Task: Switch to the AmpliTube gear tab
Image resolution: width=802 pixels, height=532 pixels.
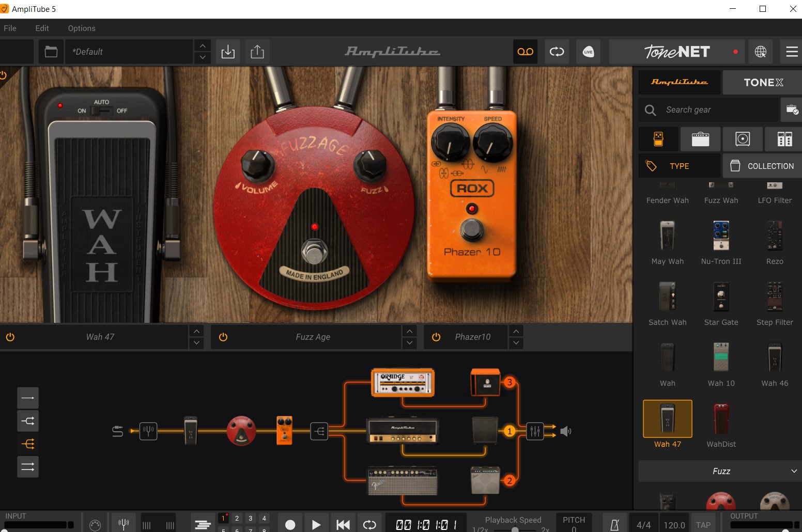Action: coord(679,82)
